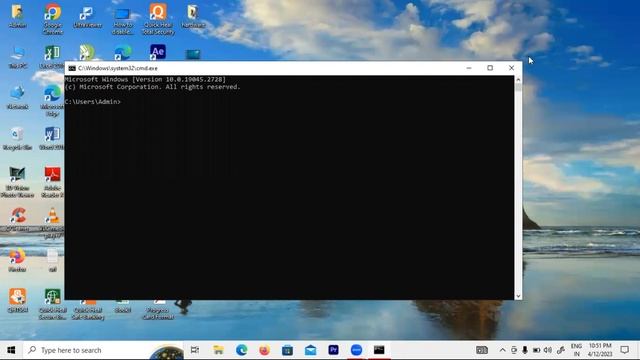Close the cmd.exe window

(x=511, y=68)
